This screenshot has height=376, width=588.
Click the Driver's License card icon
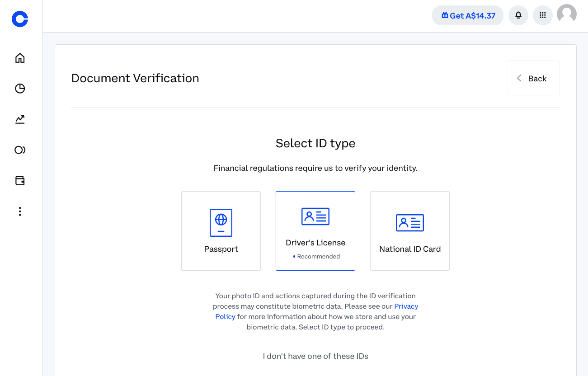click(315, 216)
